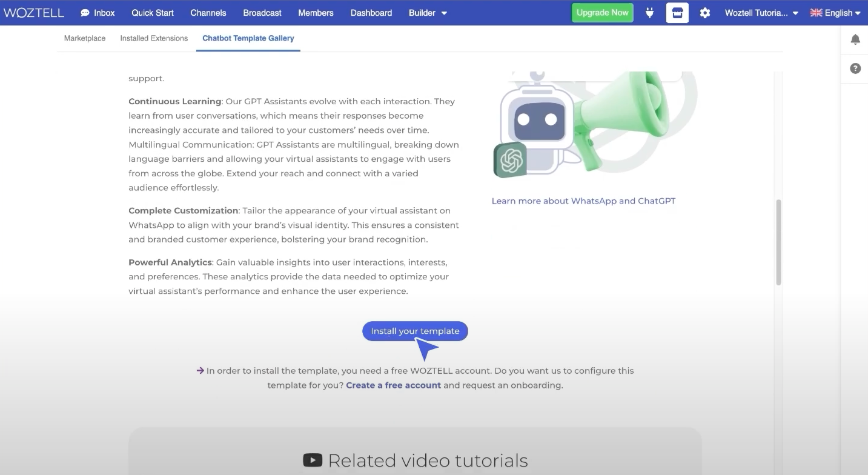
Task: Open Quick Start menu item
Action: click(153, 13)
